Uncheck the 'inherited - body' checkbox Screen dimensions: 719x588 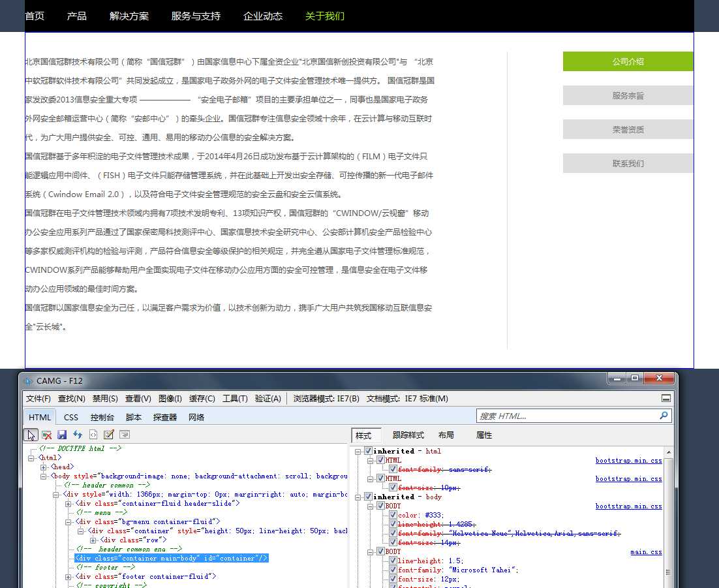(x=368, y=496)
